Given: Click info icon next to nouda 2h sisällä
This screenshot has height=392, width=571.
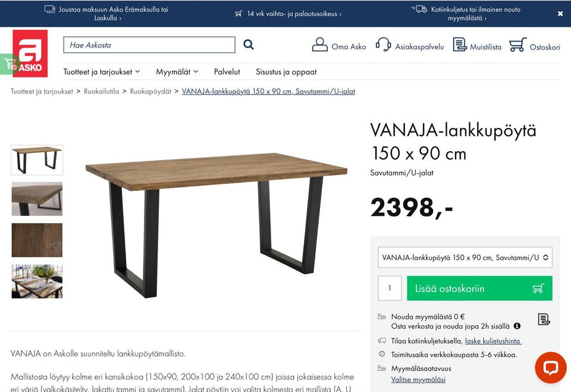Looking at the screenshot, I should click(x=517, y=326).
